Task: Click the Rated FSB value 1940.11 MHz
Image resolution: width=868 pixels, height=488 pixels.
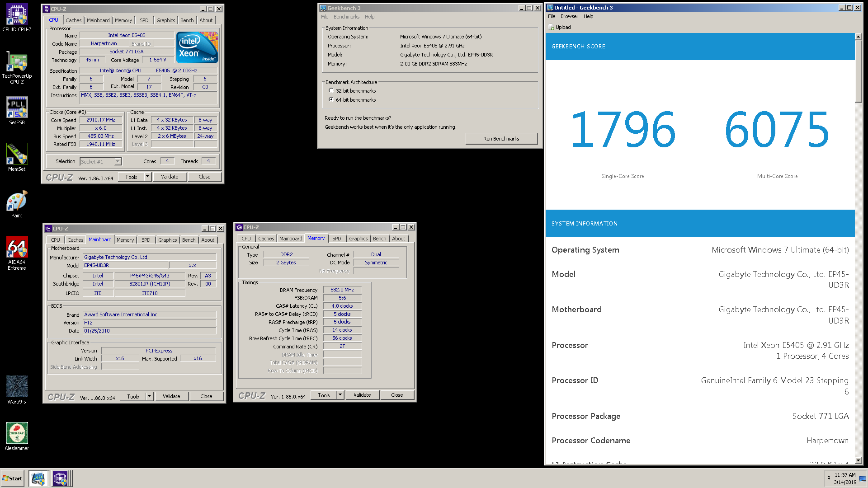Action: 101,144
